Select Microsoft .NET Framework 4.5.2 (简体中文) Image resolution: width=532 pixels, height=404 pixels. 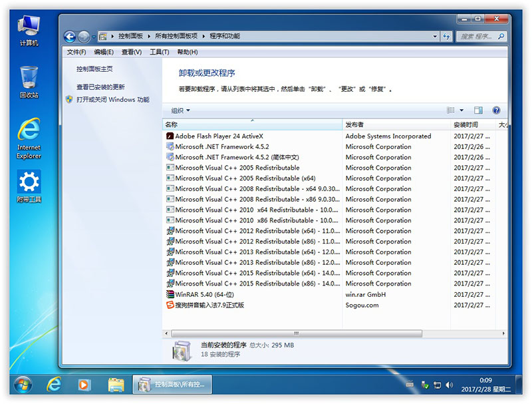(x=237, y=157)
